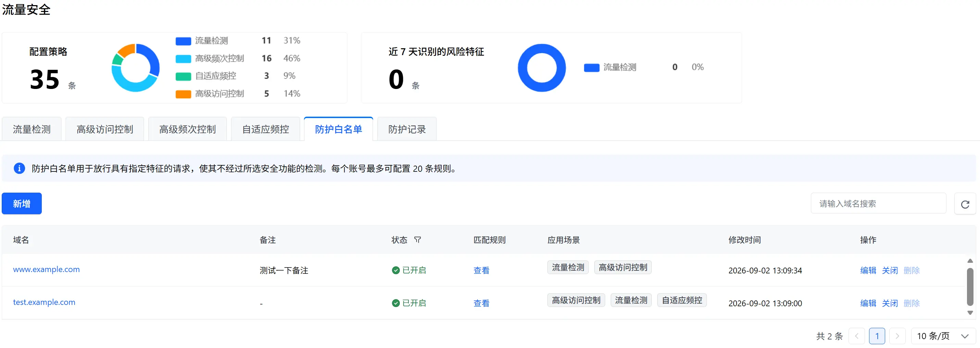Click the green 自适应频控 legend swatch
Image resolution: width=980 pixels, height=348 pixels.
[x=183, y=76]
